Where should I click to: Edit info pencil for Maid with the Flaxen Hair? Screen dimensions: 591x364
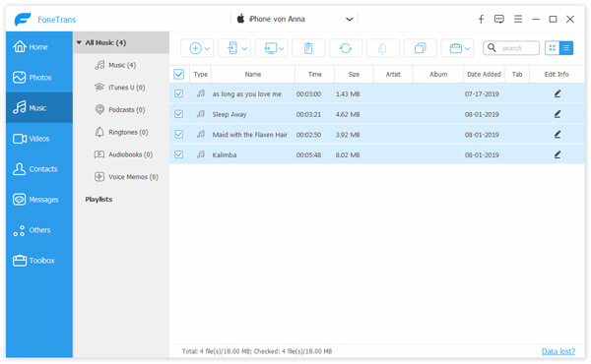coord(558,135)
